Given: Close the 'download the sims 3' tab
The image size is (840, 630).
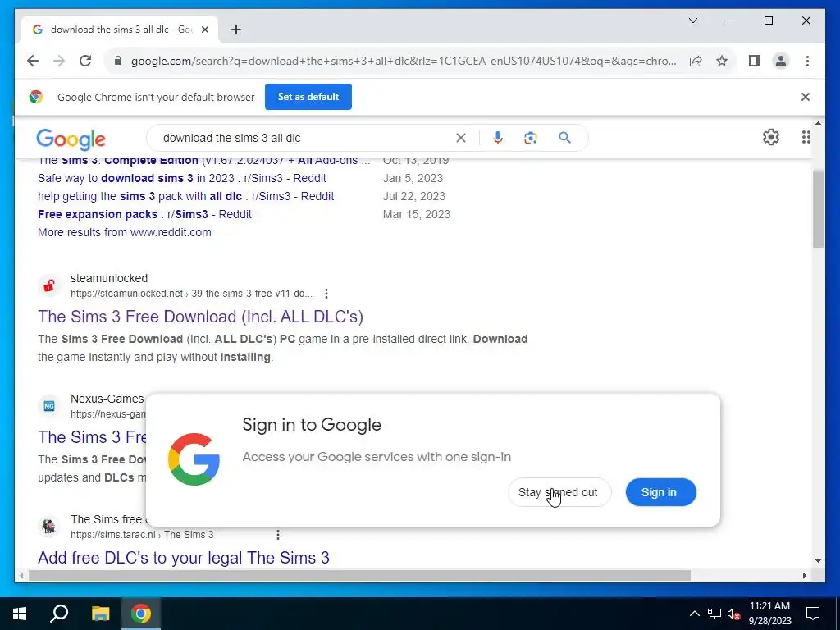Looking at the screenshot, I should point(204,30).
